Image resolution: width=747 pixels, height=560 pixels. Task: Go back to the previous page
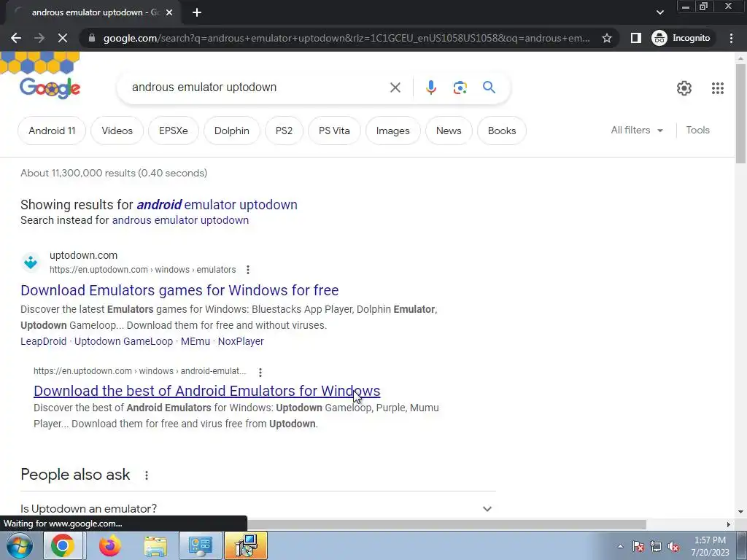click(16, 38)
